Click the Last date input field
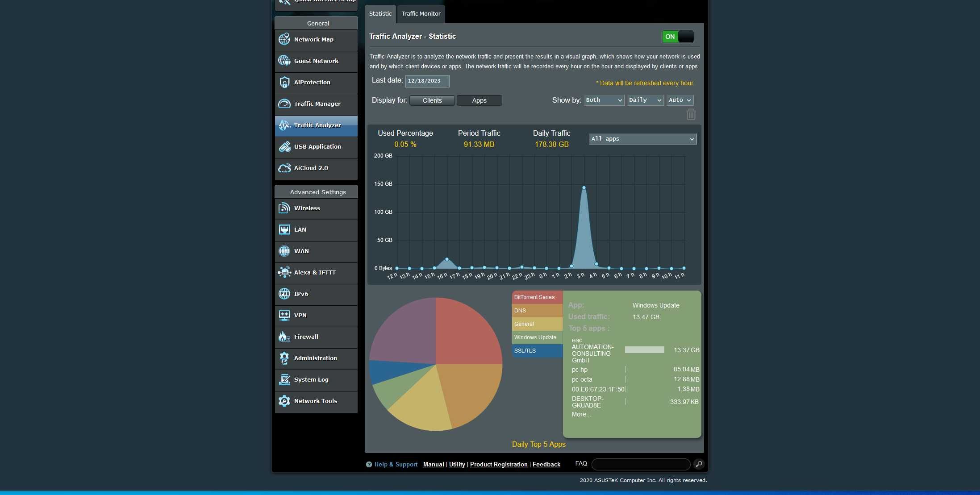 427,81
